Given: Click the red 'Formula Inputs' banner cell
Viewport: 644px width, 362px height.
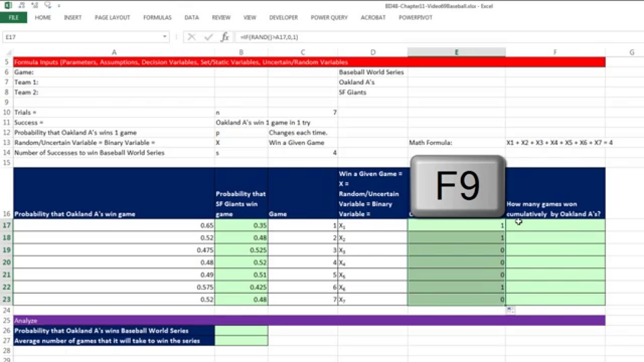Looking at the screenshot, I should 309,62.
